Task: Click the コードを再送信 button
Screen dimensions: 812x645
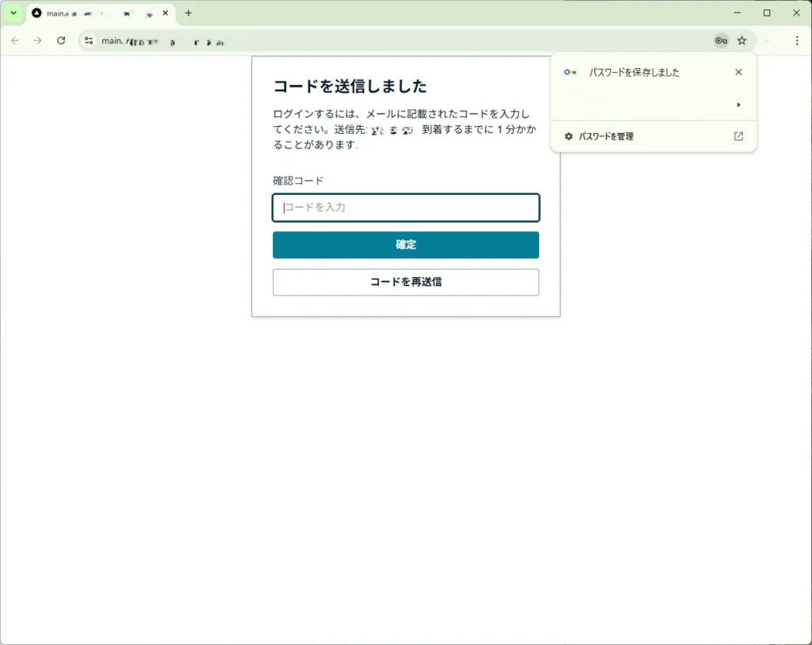Action: 405,282
